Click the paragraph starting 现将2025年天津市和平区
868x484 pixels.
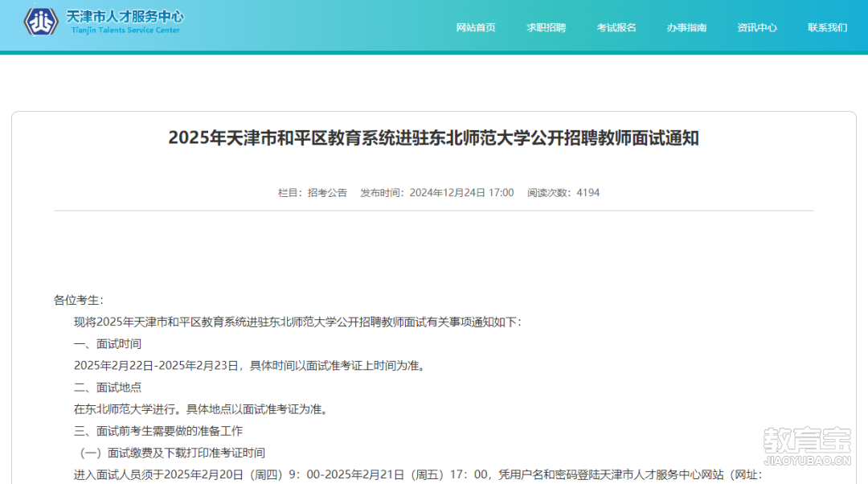point(297,322)
